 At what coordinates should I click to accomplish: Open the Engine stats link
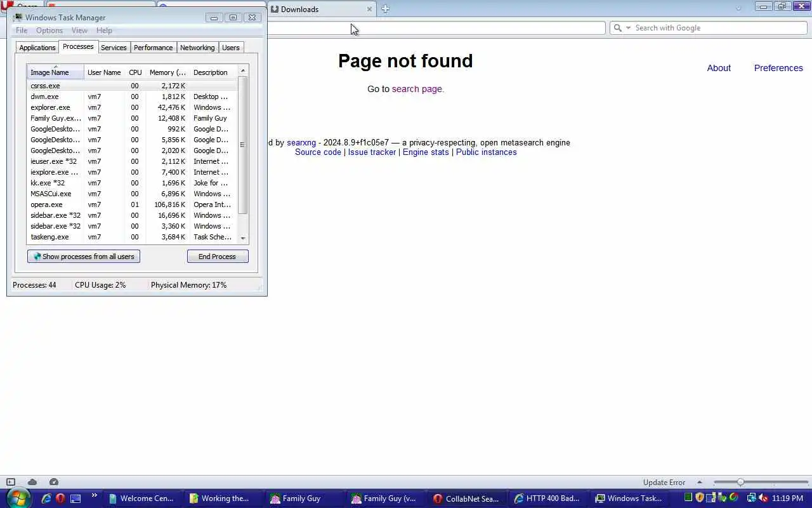tap(426, 152)
